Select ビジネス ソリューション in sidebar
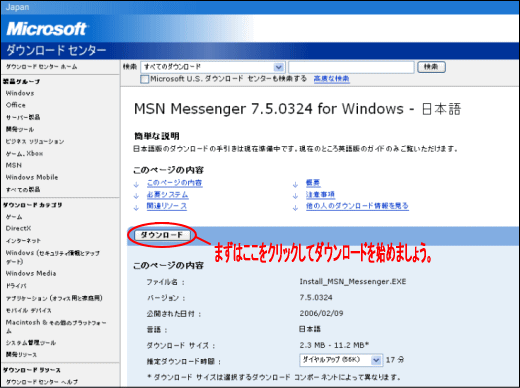Viewport: 520px width, 388px height. (x=35, y=141)
